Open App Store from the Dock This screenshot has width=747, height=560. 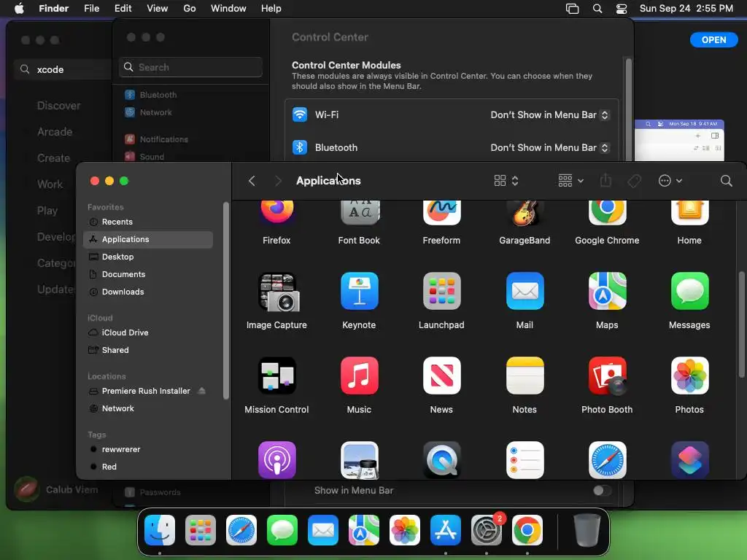(x=446, y=530)
